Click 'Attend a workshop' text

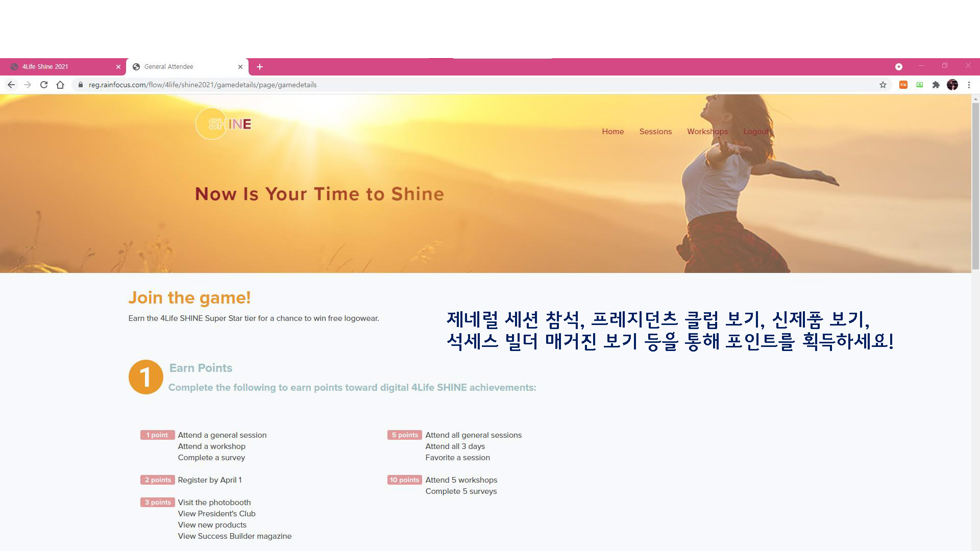click(x=211, y=446)
